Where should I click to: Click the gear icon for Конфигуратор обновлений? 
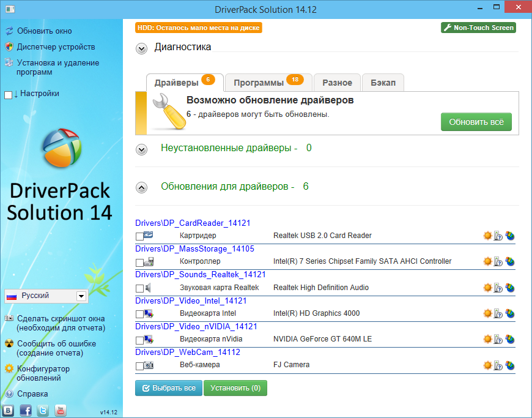9,368
